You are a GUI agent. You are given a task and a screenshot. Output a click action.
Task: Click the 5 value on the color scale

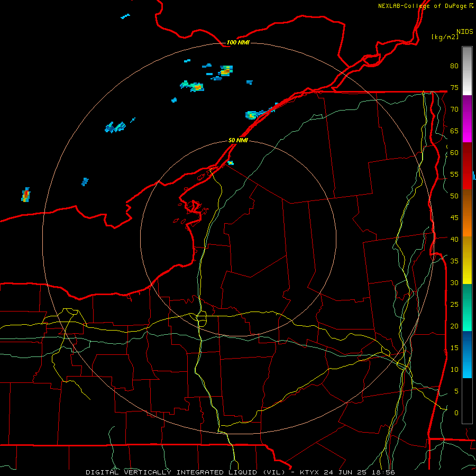point(456,391)
